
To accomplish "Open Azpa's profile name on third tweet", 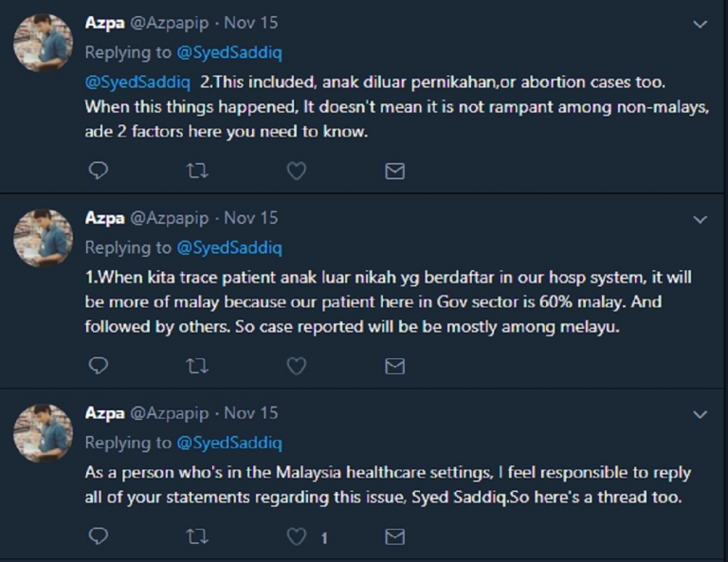I will pyautogui.click(x=105, y=413).
